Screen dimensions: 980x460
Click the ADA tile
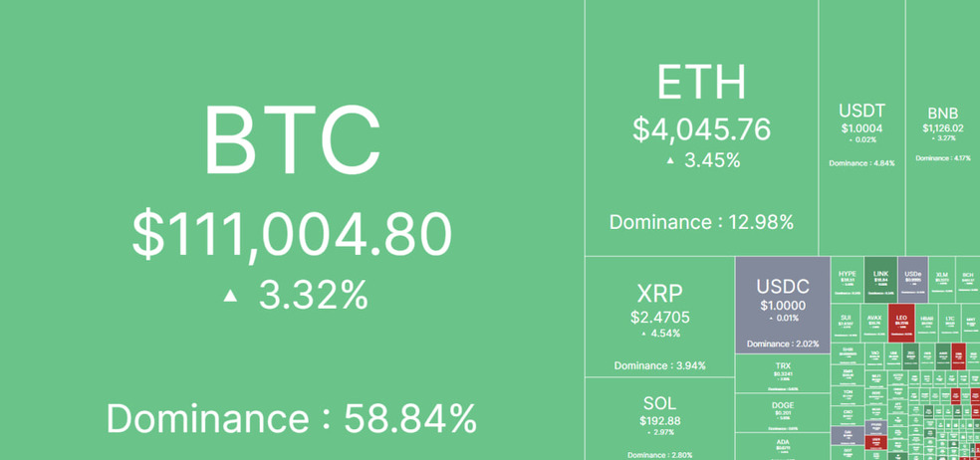[783, 446]
